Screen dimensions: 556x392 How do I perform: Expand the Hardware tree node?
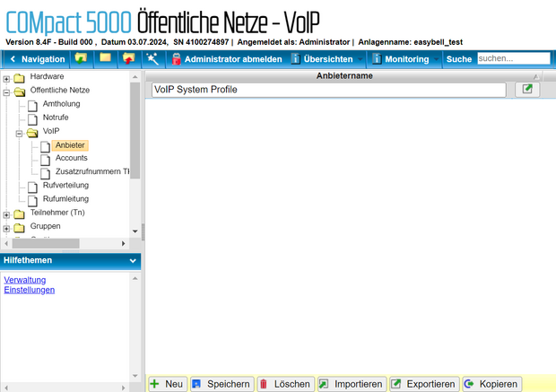pos(7,78)
